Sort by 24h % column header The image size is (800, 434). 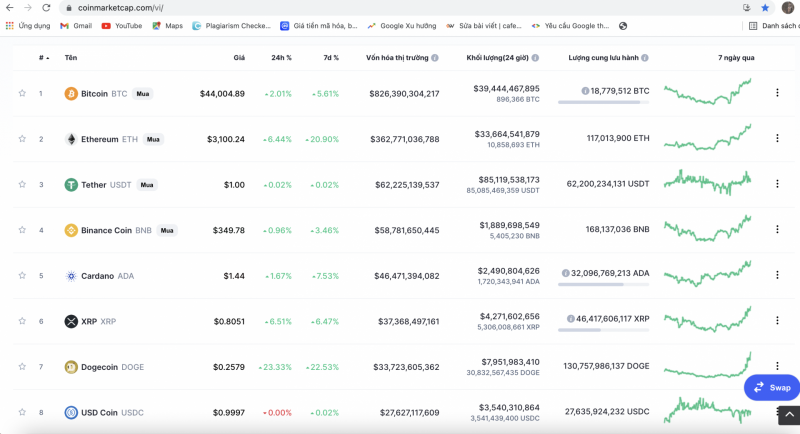point(281,58)
